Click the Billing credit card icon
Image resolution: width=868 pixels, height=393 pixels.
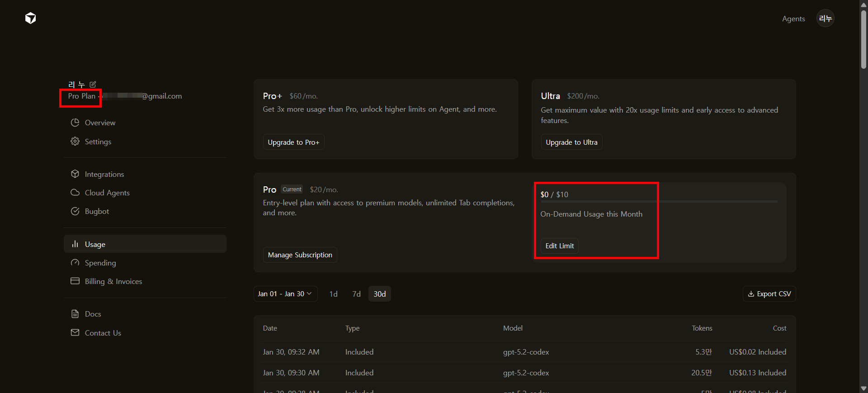pos(75,281)
